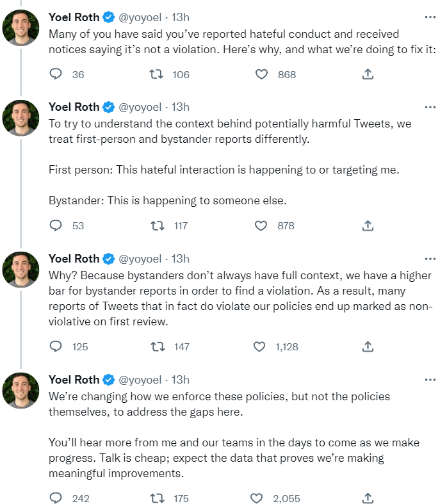Viewport: 447px width, 504px height.
Task: Reply to the first tweet about hateful conduct
Action: click(56, 74)
